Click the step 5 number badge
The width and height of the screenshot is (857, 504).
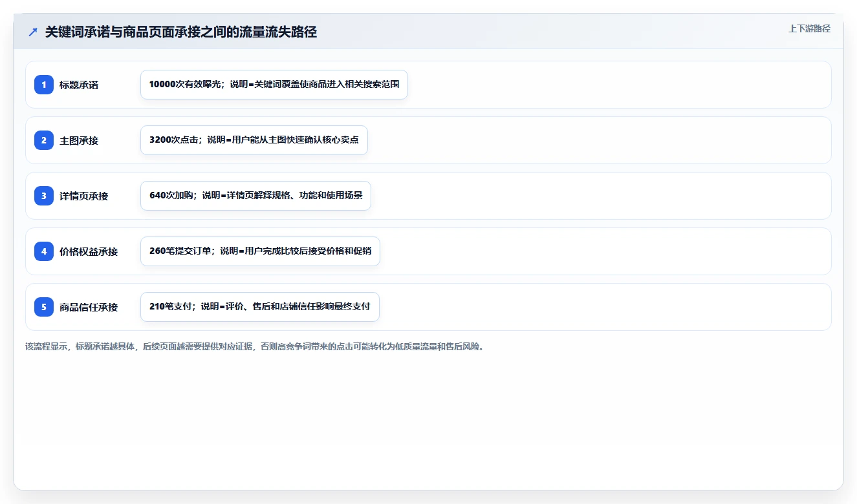[44, 307]
